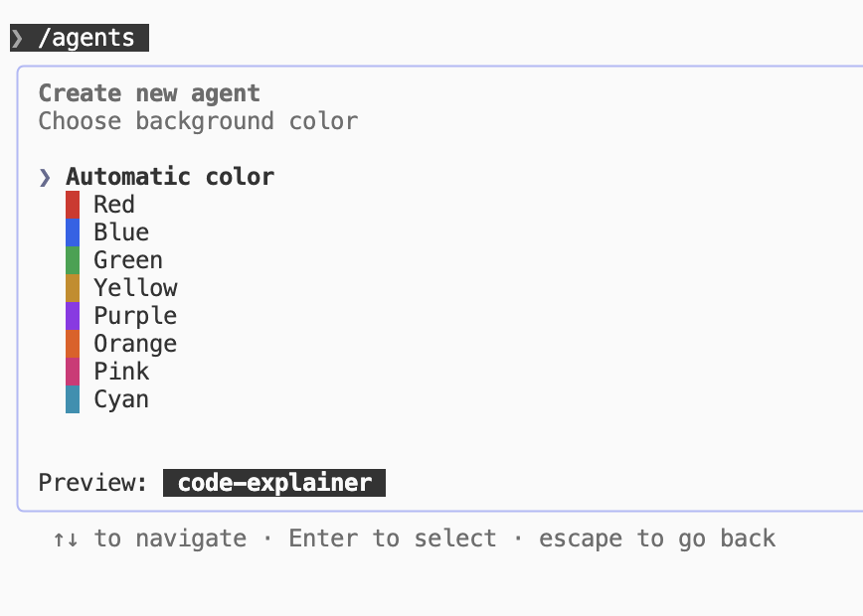Click the red color swatch
Viewport: 863px width, 616px height.
click(x=73, y=205)
